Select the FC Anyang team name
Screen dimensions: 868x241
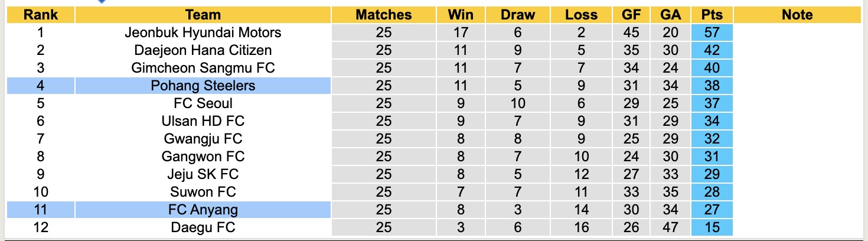click(203, 210)
